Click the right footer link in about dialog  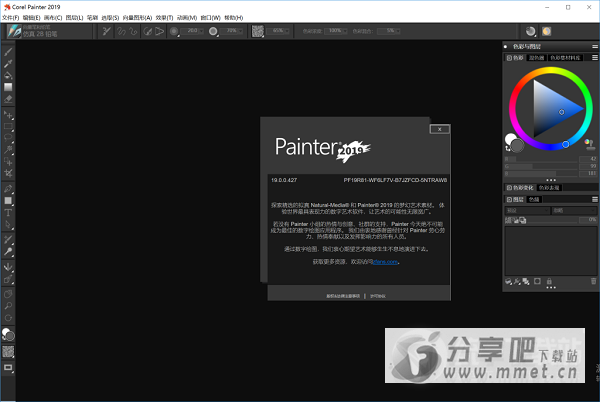pyautogui.click(x=378, y=296)
